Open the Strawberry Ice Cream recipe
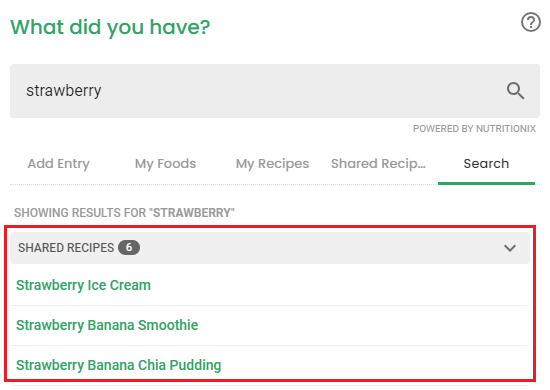 click(x=83, y=285)
